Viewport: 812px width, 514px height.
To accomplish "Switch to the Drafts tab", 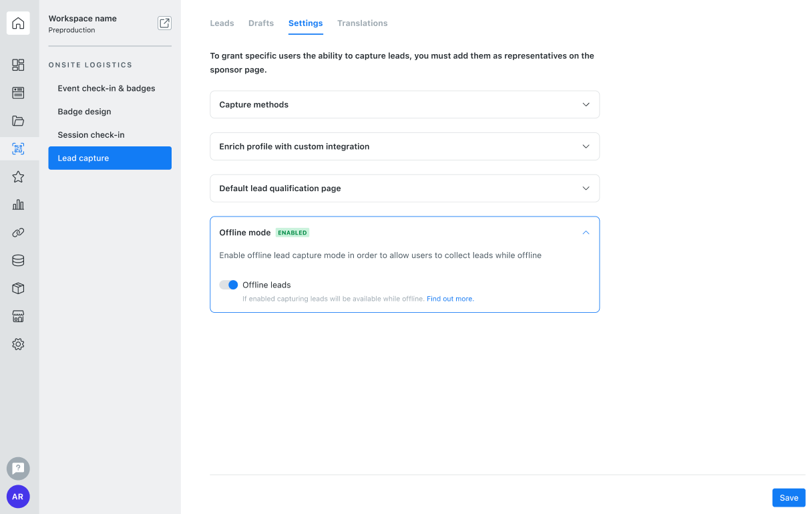I will [x=261, y=23].
